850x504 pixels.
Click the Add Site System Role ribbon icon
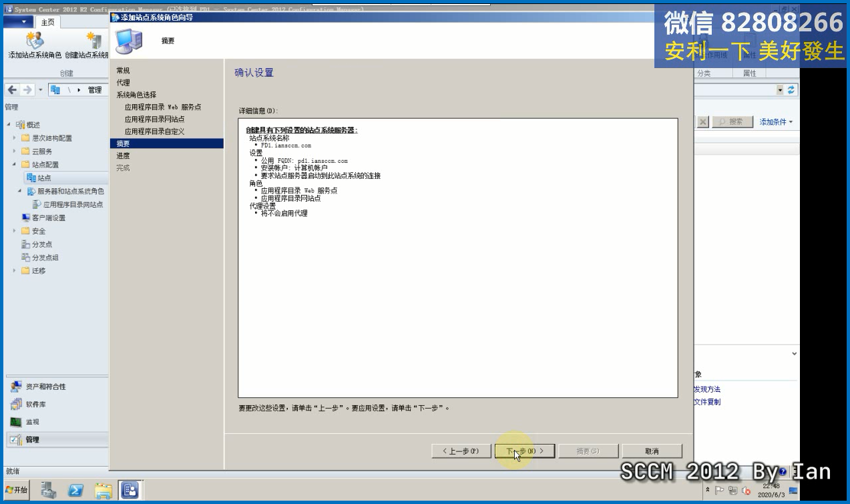(35, 45)
